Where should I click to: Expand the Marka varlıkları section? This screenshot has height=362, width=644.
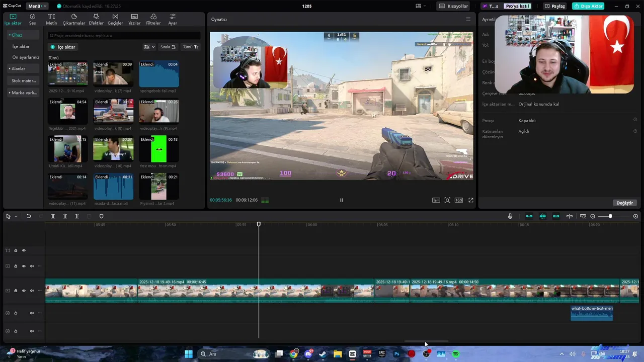point(24,93)
